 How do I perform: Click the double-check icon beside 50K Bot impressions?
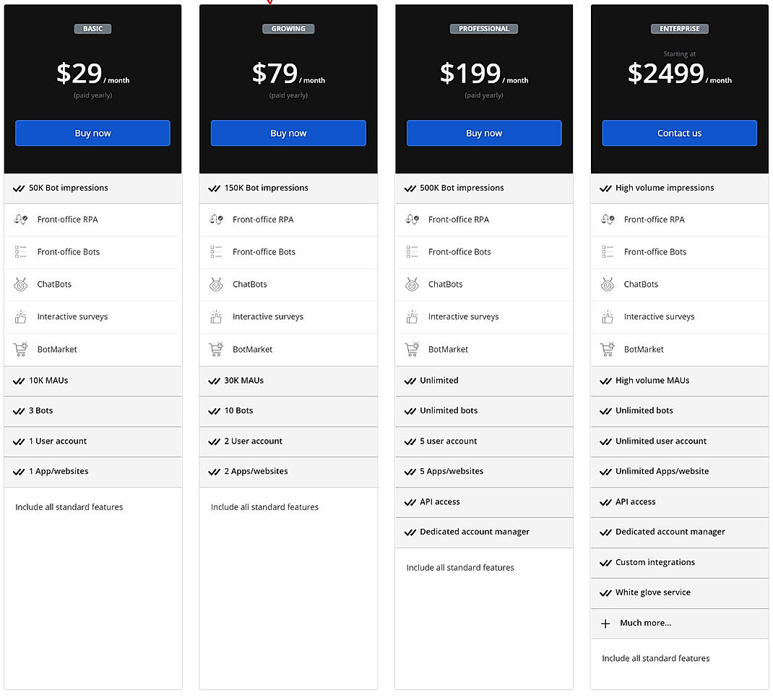(x=18, y=188)
